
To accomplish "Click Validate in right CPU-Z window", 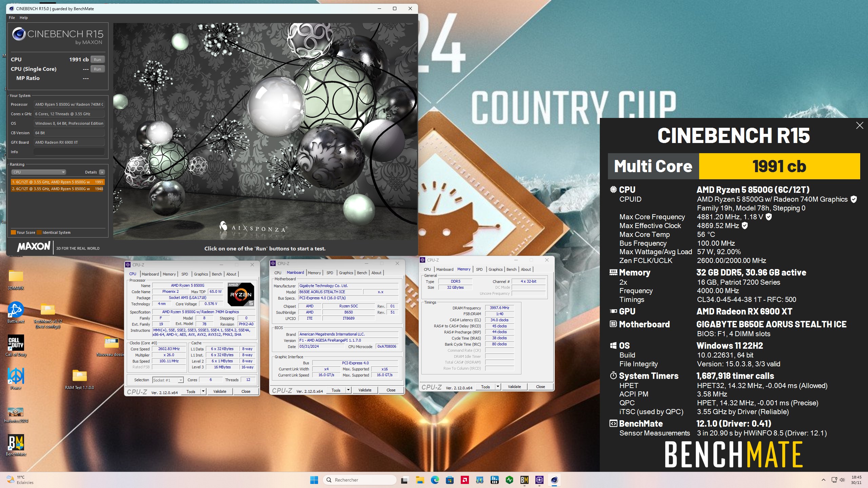I will [514, 387].
